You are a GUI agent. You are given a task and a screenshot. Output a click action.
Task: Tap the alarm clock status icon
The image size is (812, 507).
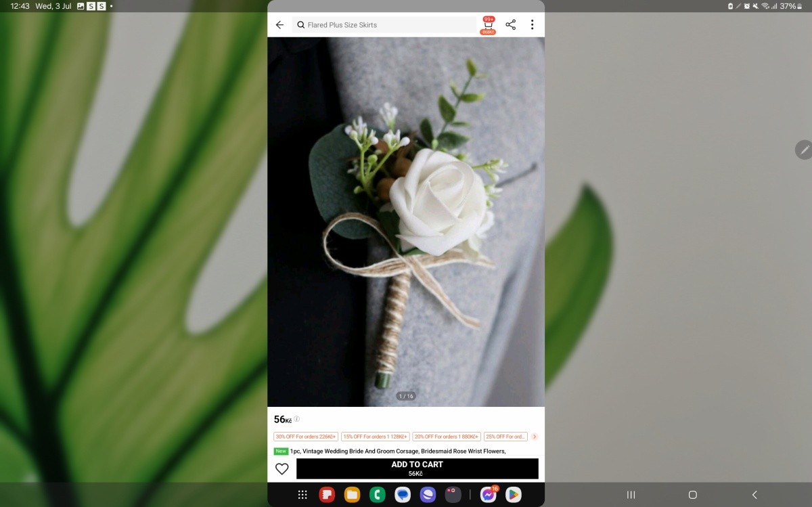point(747,6)
